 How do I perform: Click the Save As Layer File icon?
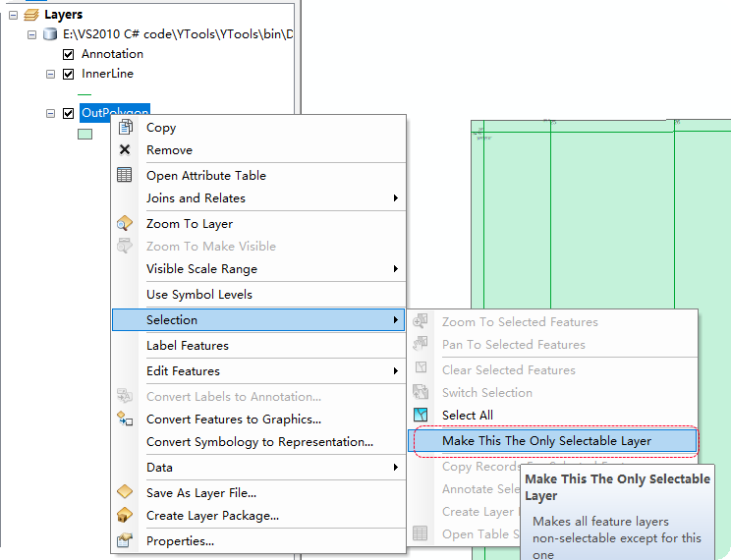click(x=125, y=493)
